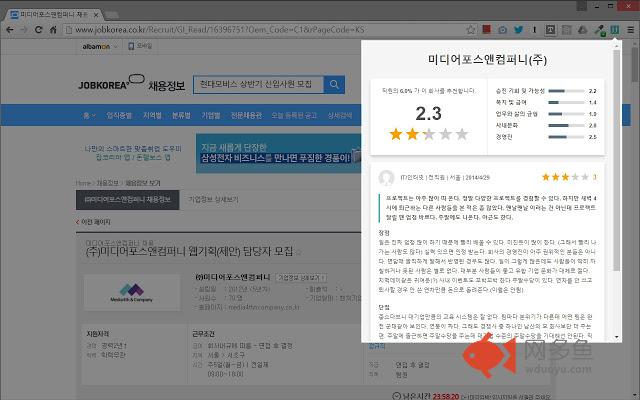
Task: Click the 모바일 link in top bar
Action: [140, 46]
